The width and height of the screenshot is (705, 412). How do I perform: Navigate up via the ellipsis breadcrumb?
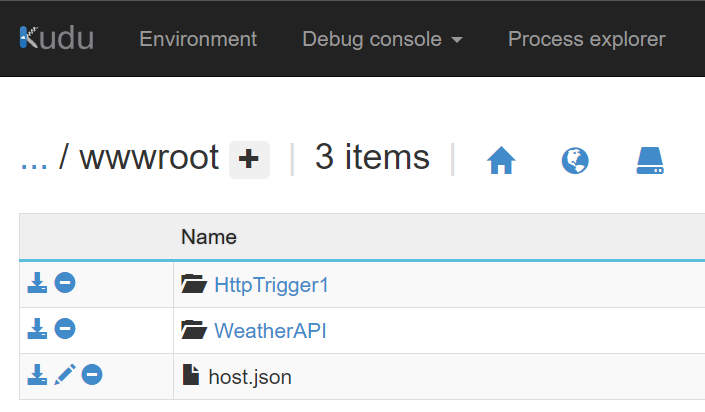point(34,157)
